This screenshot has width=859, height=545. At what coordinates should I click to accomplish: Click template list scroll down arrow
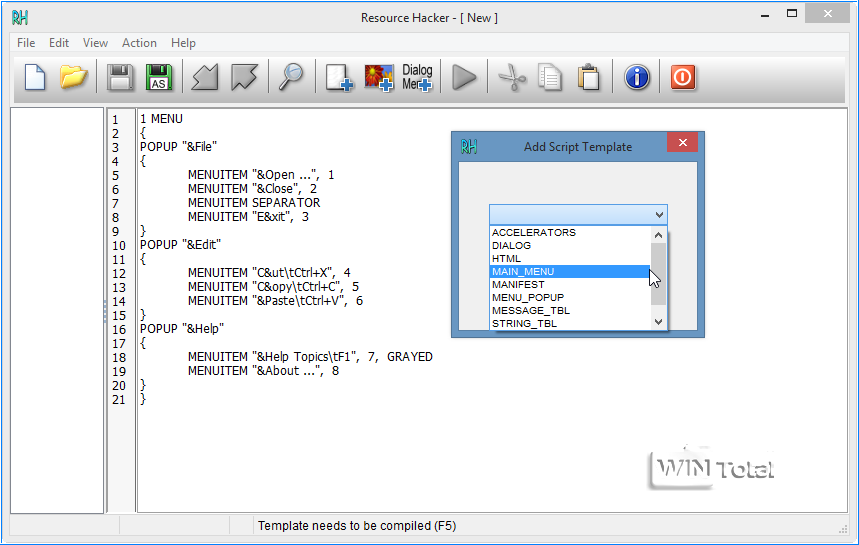pos(658,322)
